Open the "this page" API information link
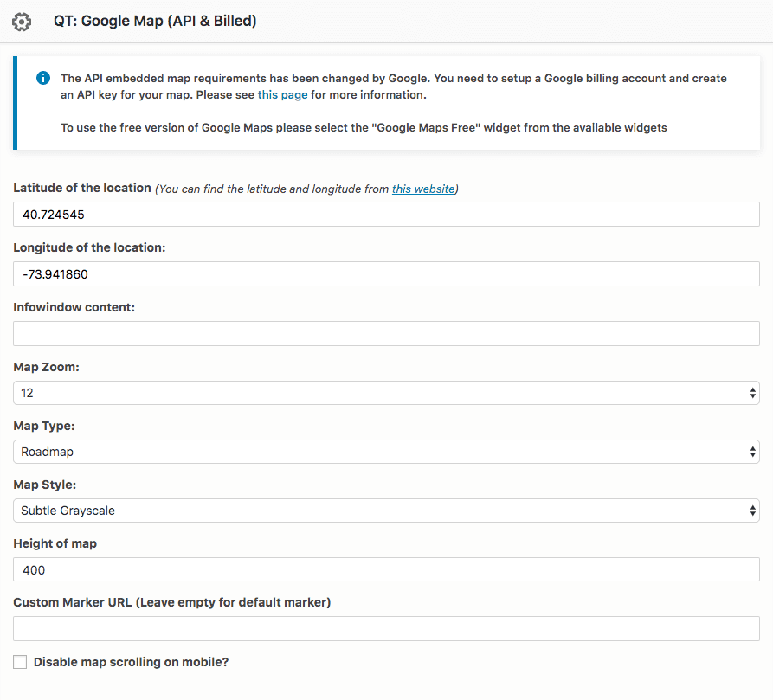The width and height of the screenshot is (773, 700). point(282,94)
